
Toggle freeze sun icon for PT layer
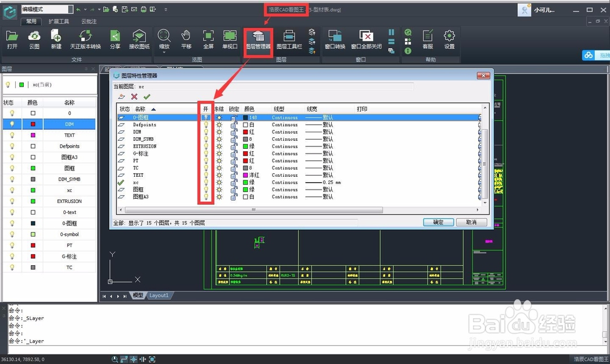220,160
